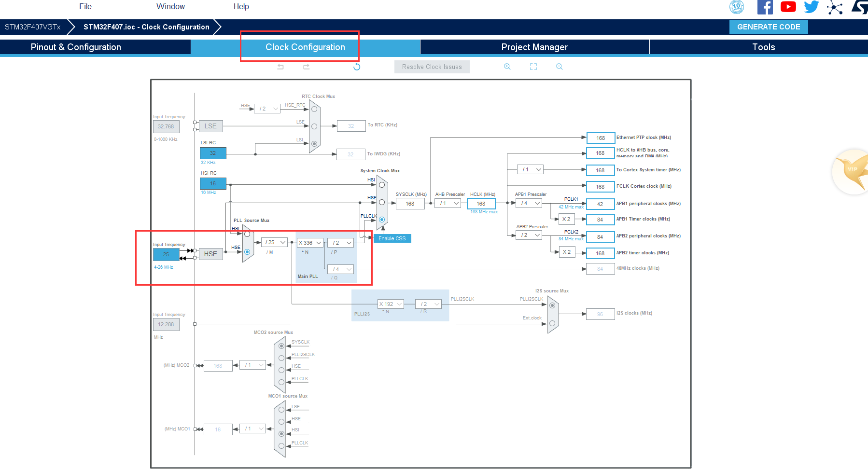Click the redo arrow icon
The height and width of the screenshot is (470, 868).
coord(306,67)
